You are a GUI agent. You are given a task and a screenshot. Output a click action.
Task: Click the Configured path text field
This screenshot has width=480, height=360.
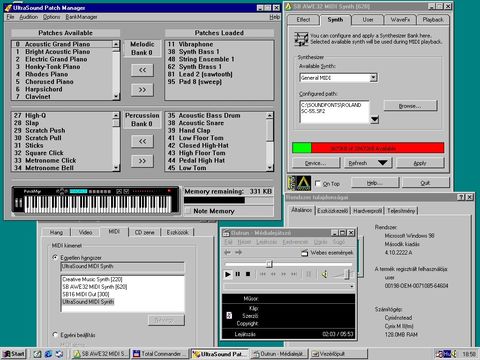334,112
